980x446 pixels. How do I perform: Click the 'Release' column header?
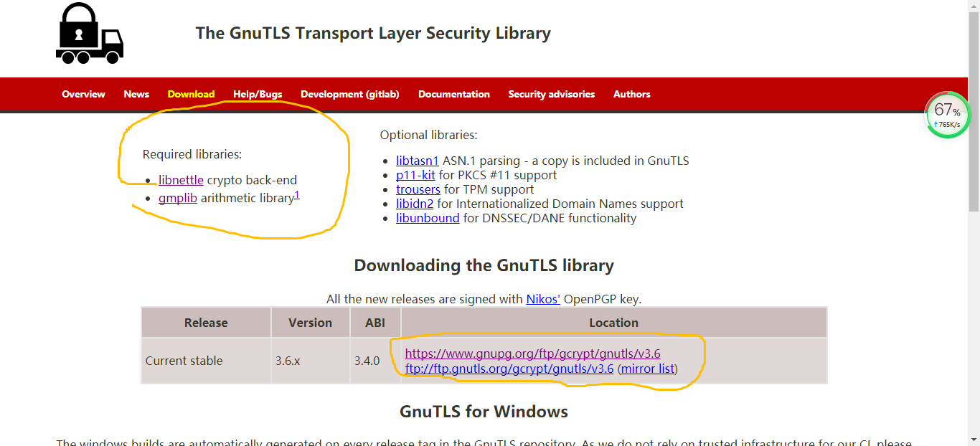[x=206, y=323]
